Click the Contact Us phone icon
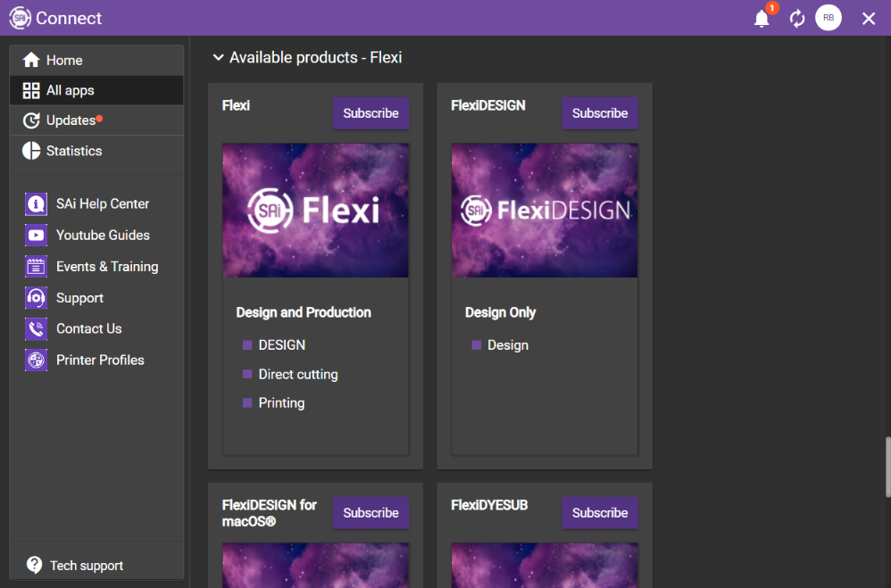 (35, 328)
